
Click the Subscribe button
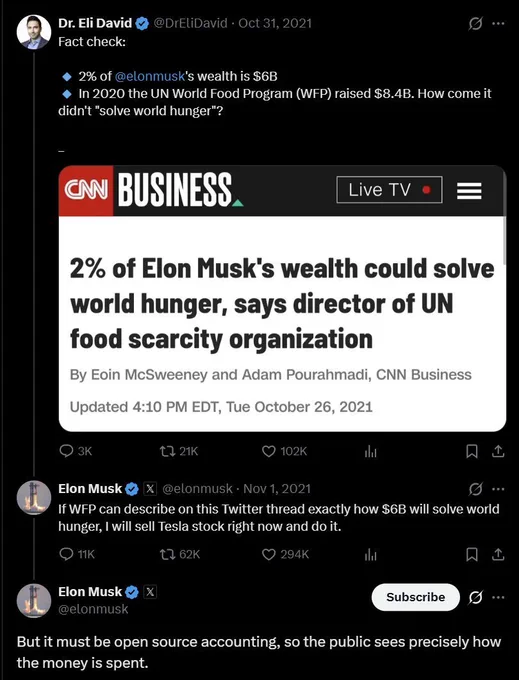[415, 597]
